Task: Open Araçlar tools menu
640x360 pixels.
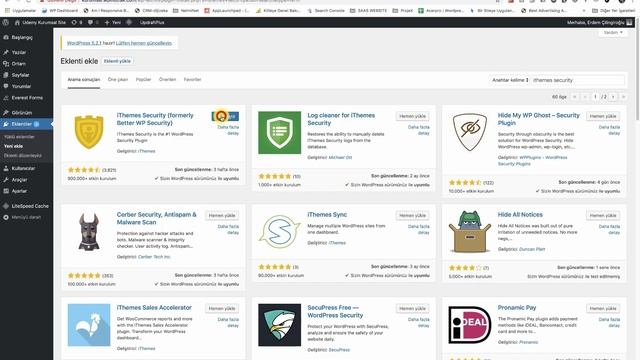Action: (x=19, y=180)
